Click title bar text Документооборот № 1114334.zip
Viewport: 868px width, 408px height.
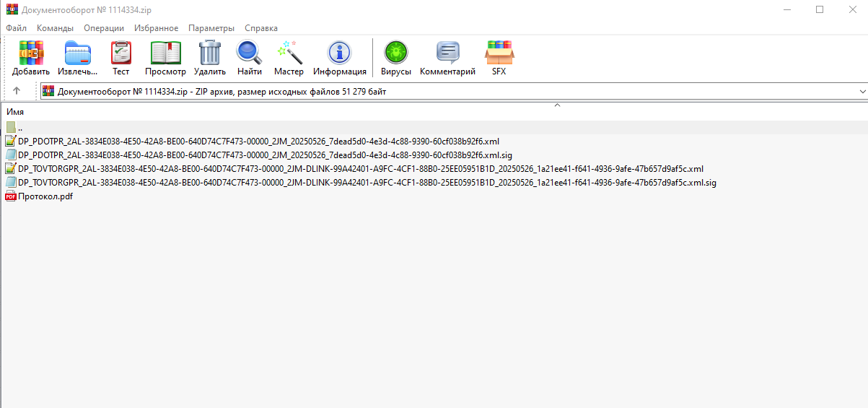pos(87,10)
